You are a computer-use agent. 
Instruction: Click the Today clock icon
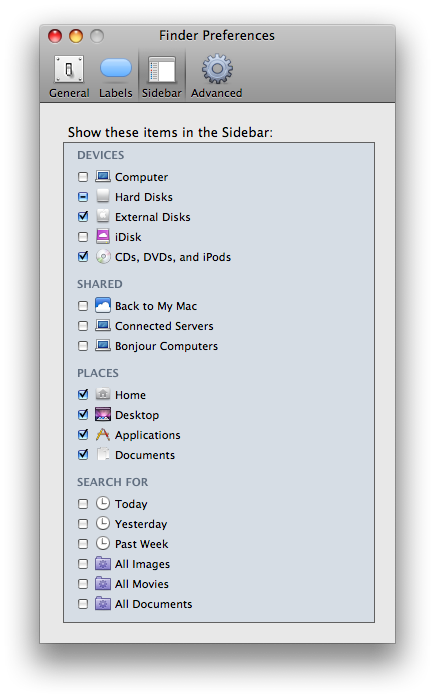click(103, 503)
